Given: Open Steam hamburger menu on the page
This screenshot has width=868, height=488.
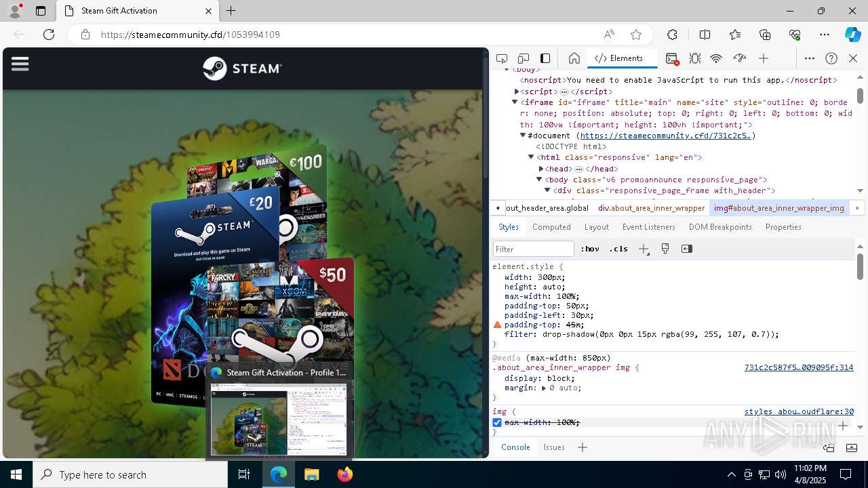Looking at the screenshot, I should [x=20, y=64].
